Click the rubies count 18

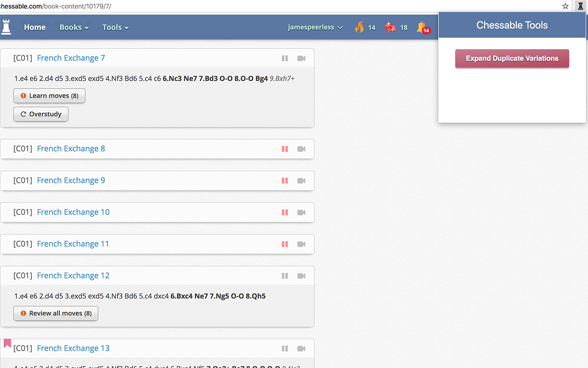(404, 28)
